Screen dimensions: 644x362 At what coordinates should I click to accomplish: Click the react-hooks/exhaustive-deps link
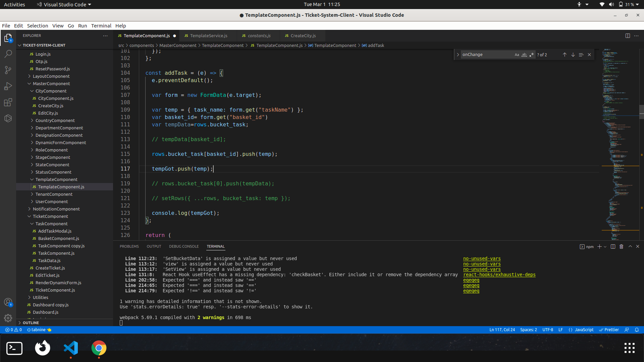[x=499, y=275]
